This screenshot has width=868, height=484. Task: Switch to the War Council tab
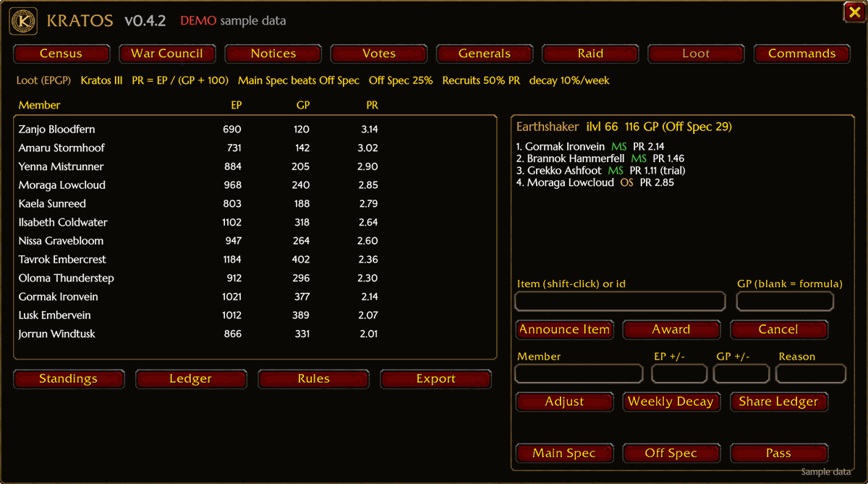coord(167,54)
